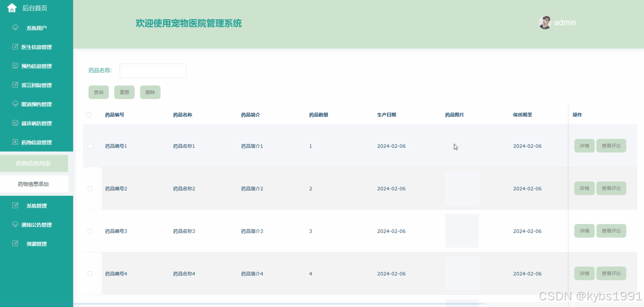Click the 生产日期 column header
The height and width of the screenshot is (307, 644).
tap(386, 115)
